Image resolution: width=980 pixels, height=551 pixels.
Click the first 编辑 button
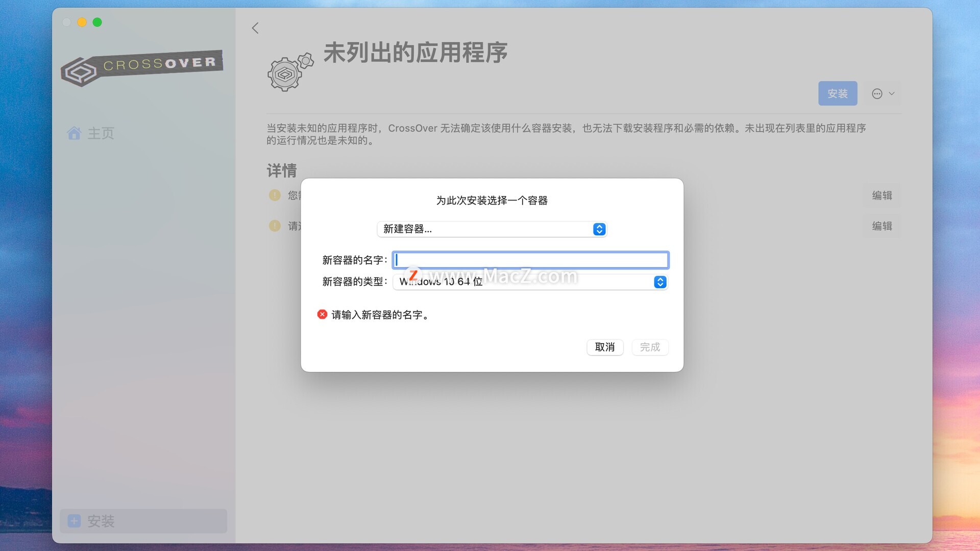(882, 195)
